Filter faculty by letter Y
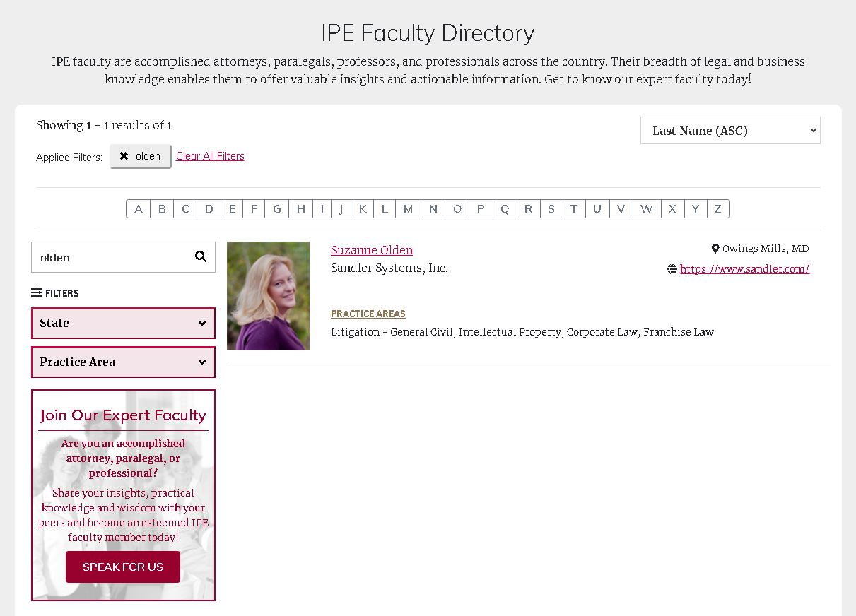This screenshot has width=856, height=616. 696,209
